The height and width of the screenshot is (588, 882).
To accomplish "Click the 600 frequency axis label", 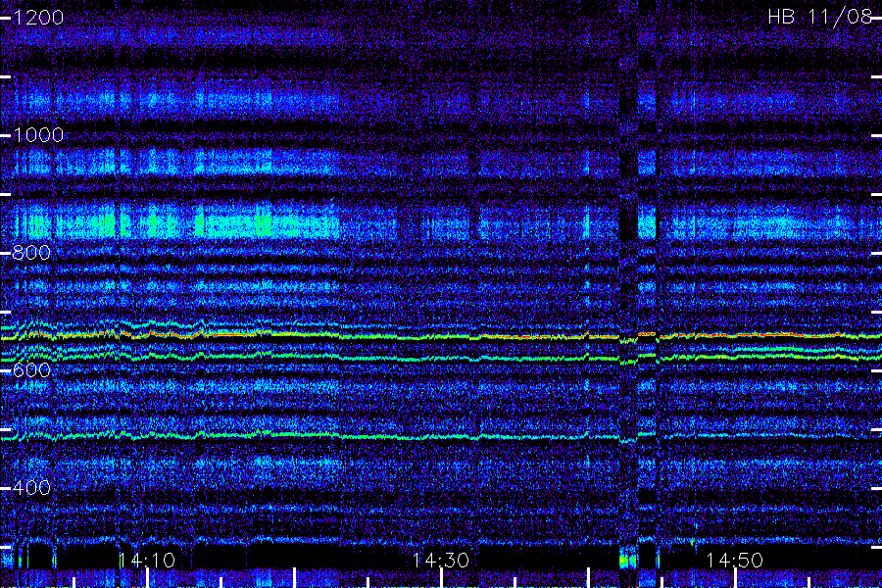I will 31,370.
